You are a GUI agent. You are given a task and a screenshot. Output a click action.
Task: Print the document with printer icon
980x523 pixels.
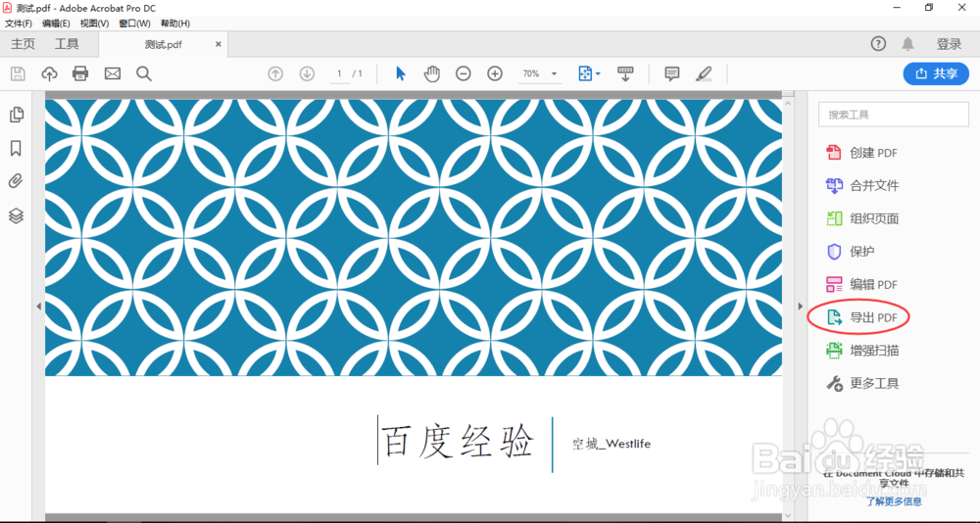tap(80, 73)
